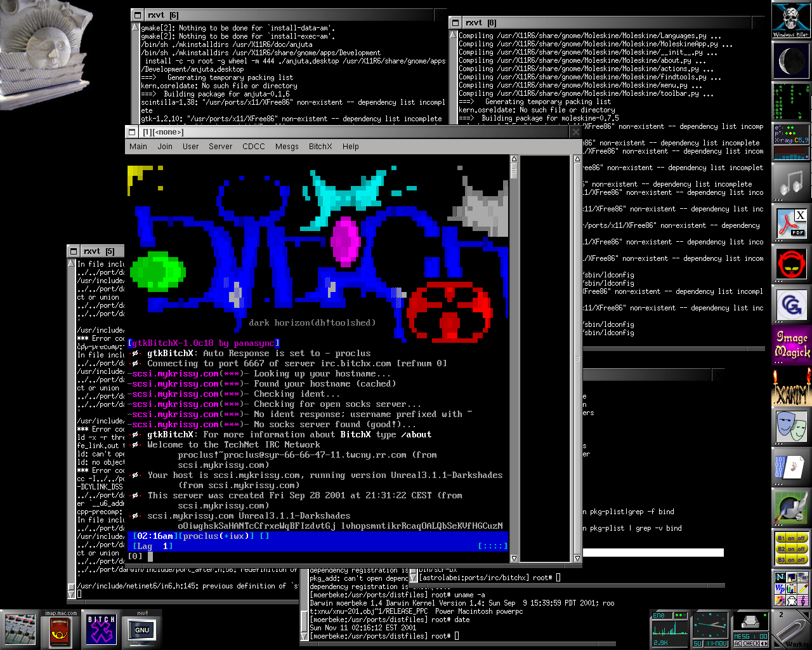Click the BitchX chat scrollbar down arrow

514,559
